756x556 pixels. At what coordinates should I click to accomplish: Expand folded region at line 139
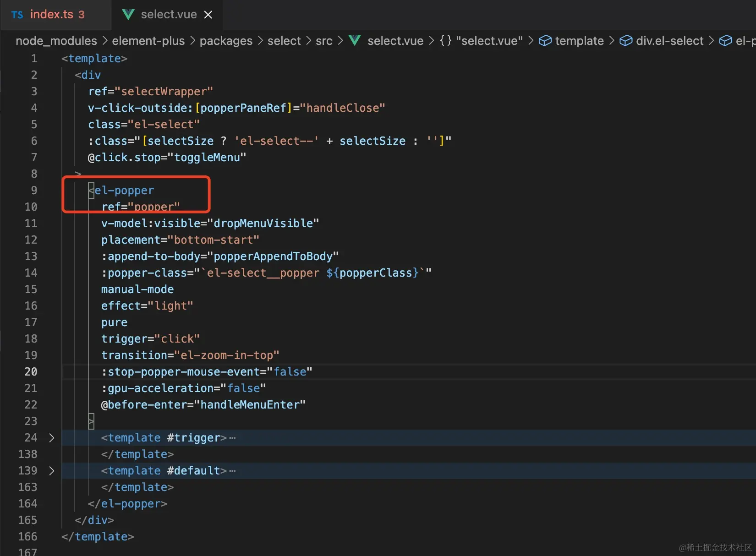[51, 471]
